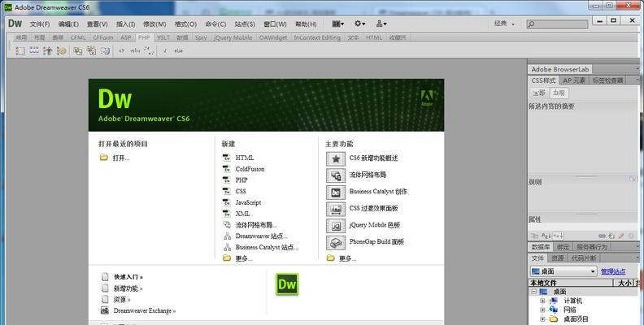Click the Adobe BrowserLab panel header

coord(559,69)
